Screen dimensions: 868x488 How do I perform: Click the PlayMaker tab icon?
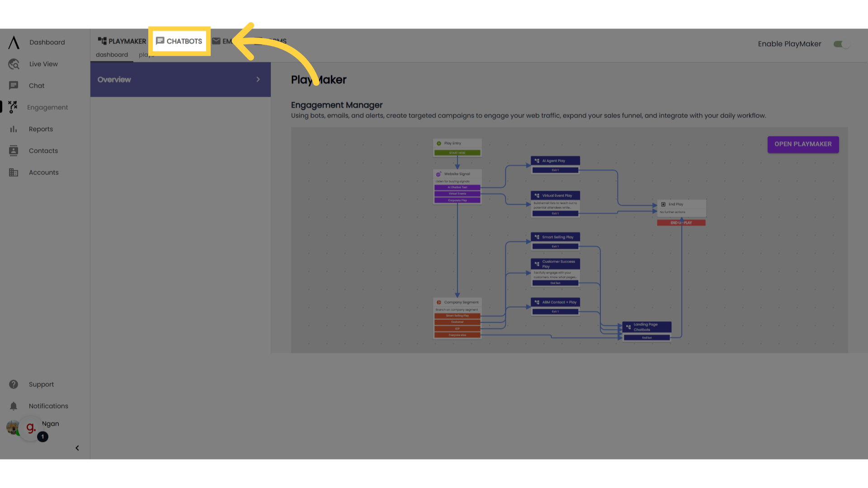[x=101, y=41]
